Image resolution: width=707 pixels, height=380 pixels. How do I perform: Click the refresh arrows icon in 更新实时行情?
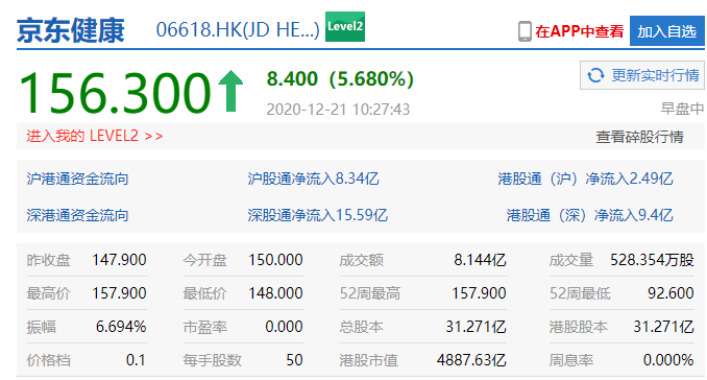(596, 75)
